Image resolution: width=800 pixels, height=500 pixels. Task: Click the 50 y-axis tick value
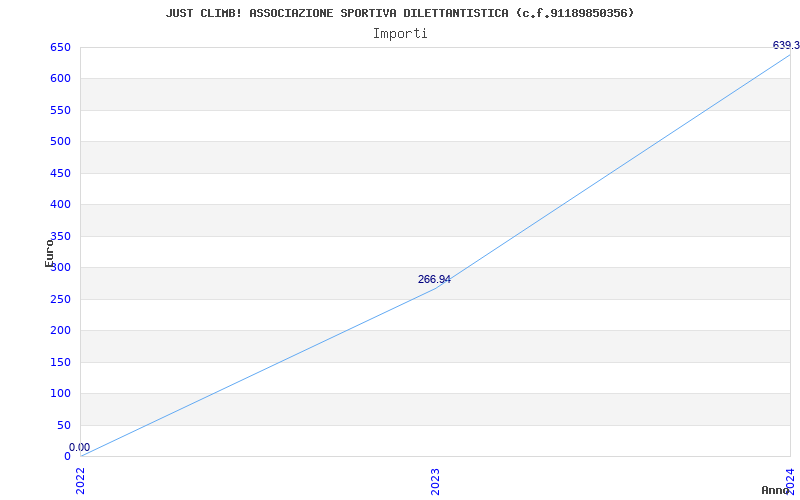pyautogui.click(x=64, y=425)
